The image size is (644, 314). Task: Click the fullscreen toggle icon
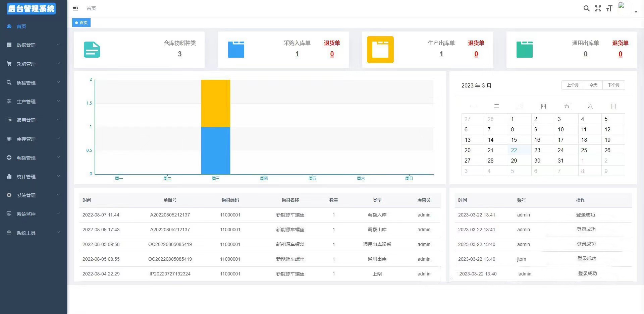coord(598,8)
